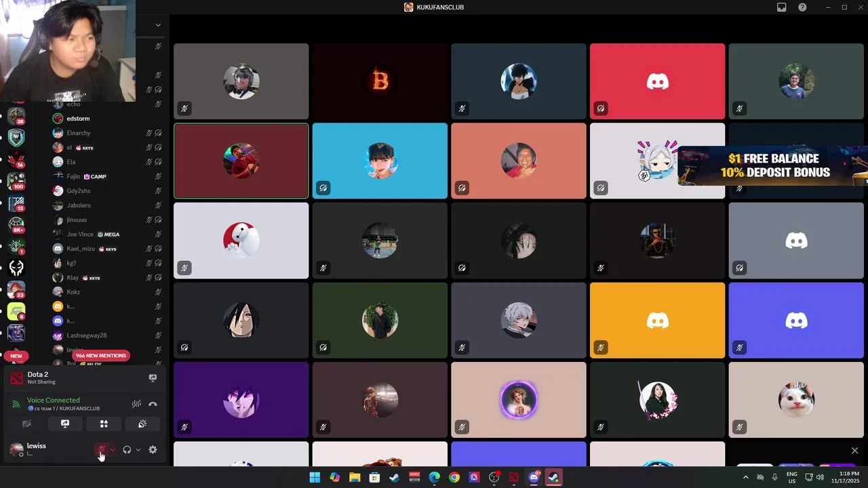
Task: Open microphone input options dropdown arrow
Action: pos(113,450)
